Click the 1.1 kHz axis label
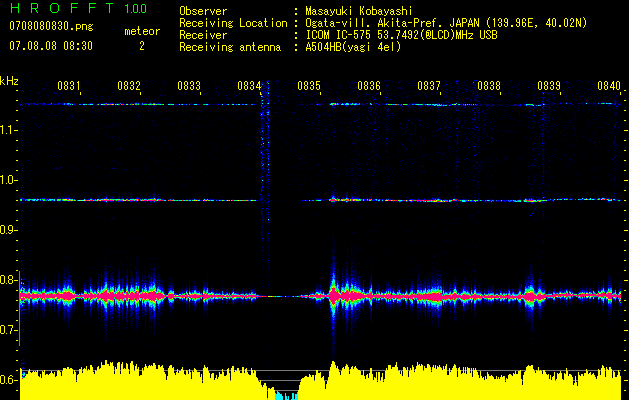Viewport: 629px width, 400px height. pos(9,130)
